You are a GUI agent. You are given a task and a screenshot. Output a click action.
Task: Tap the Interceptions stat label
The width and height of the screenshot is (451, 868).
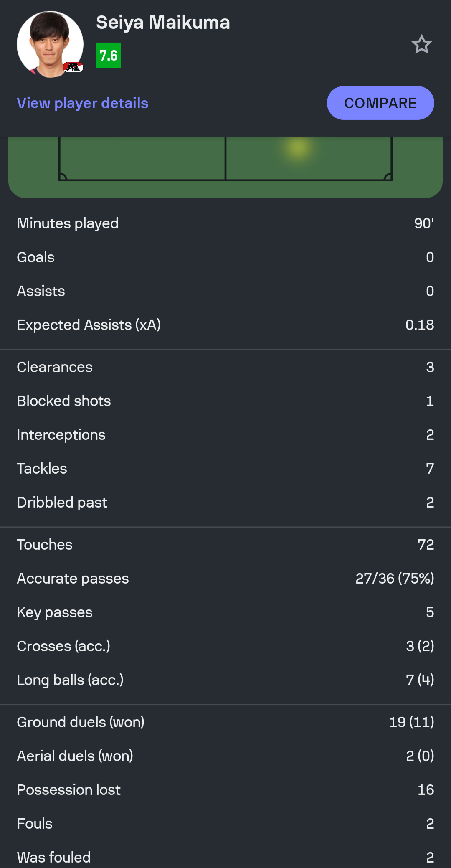(61, 435)
